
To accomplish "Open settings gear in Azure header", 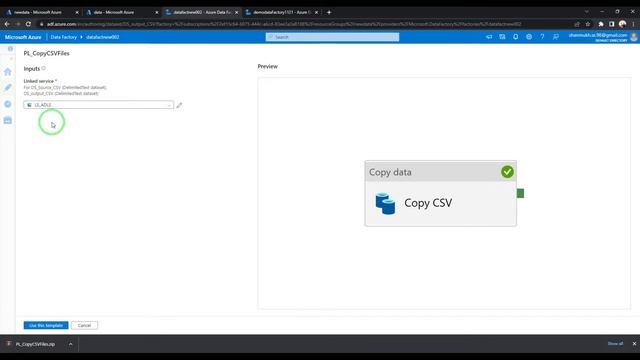I will click(x=529, y=37).
